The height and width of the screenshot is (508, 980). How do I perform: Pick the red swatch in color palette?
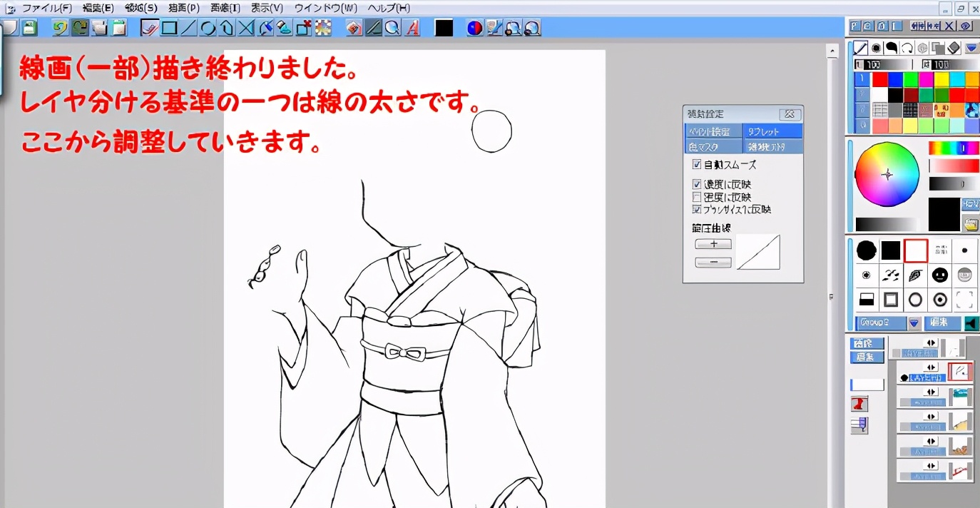pyautogui.click(x=879, y=79)
